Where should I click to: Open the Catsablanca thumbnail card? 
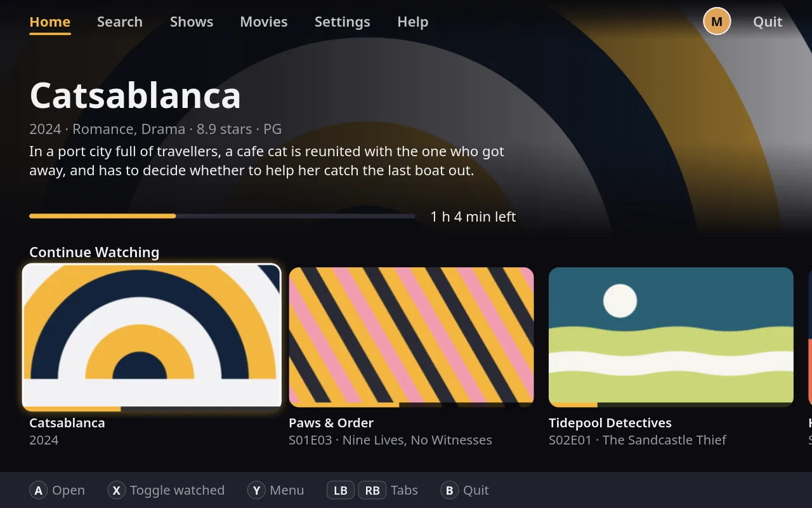pos(152,337)
